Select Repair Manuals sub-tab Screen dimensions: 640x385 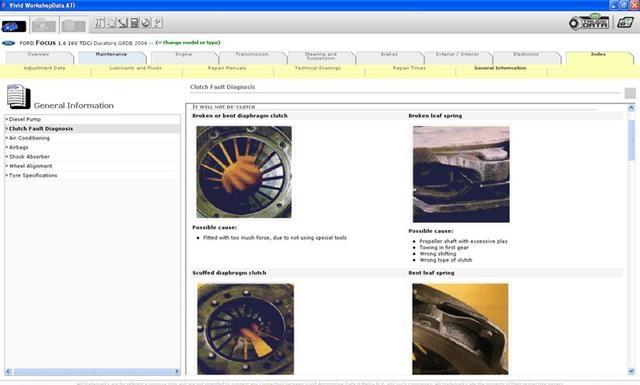coord(227,68)
